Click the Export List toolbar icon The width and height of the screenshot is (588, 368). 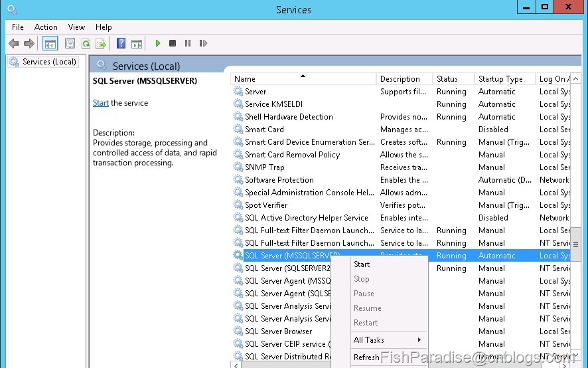coord(101,44)
